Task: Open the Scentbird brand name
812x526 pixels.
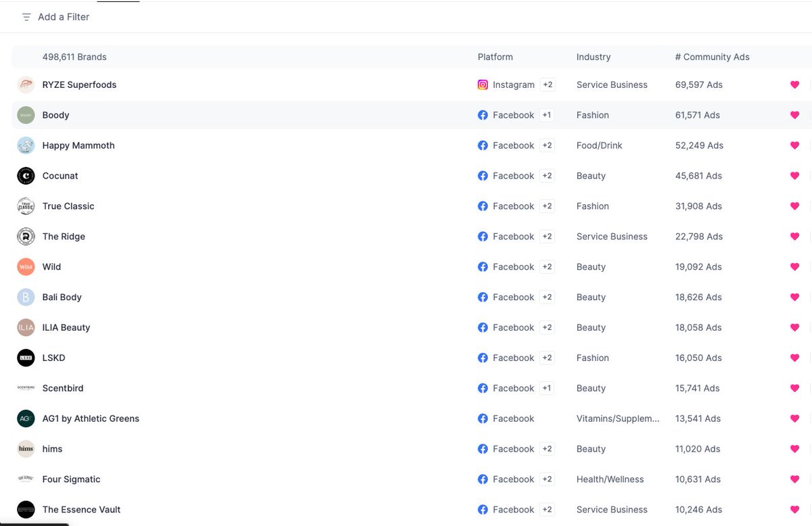Action: point(63,388)
